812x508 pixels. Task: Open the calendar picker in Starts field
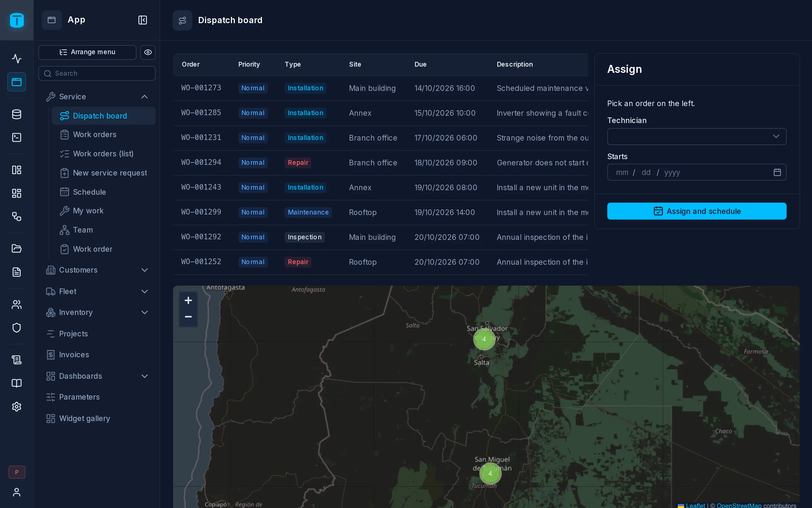tap(777, 172)
